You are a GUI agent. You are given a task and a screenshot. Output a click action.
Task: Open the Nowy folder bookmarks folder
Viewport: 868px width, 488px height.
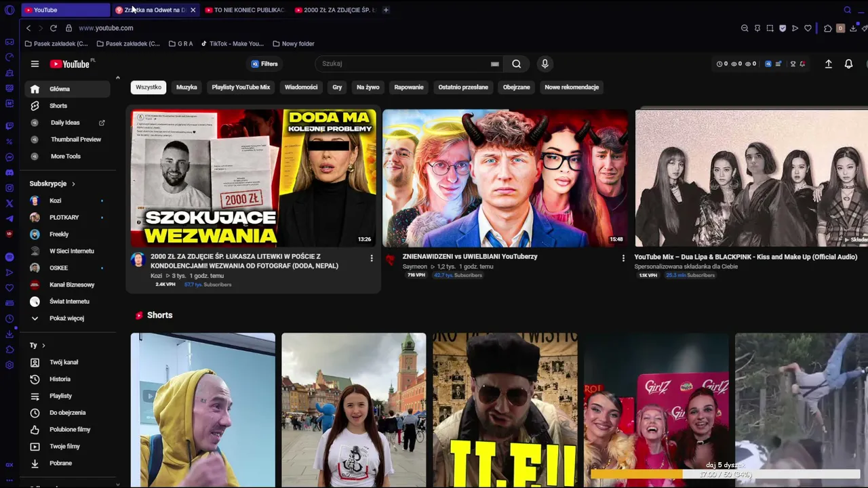click(x=293, y=44)
